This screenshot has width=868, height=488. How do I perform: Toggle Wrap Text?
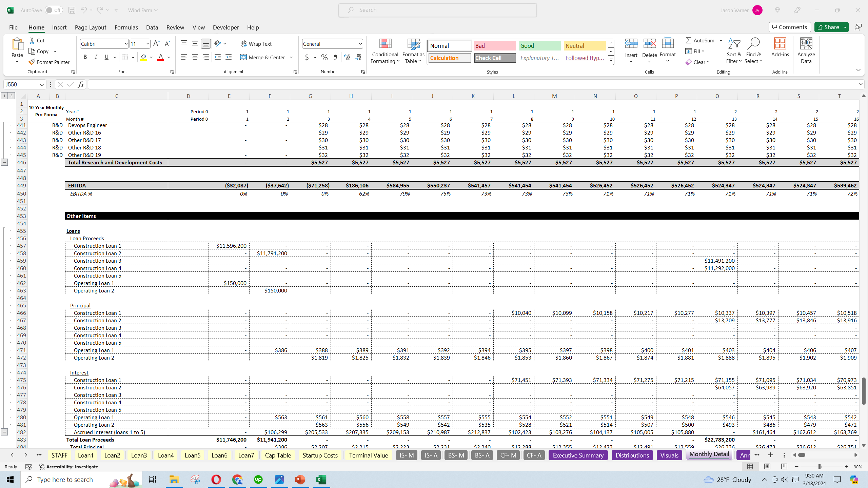(256, 44)
